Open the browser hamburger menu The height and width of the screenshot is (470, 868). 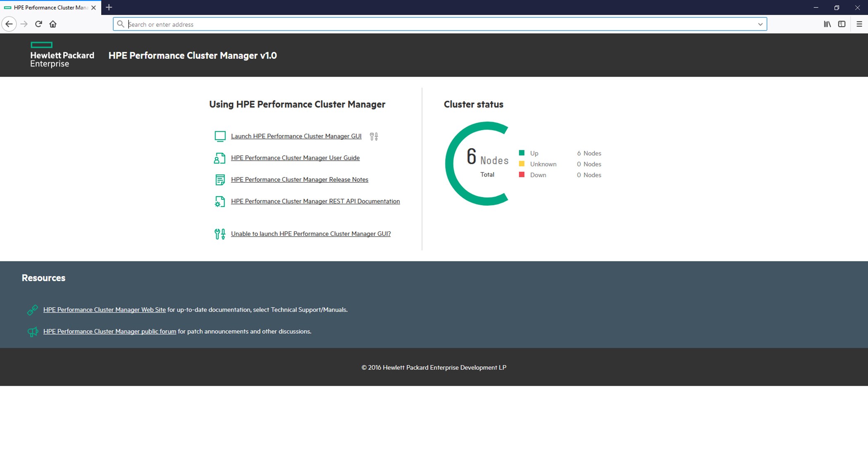pyautogui.click(x=859, y=24)
